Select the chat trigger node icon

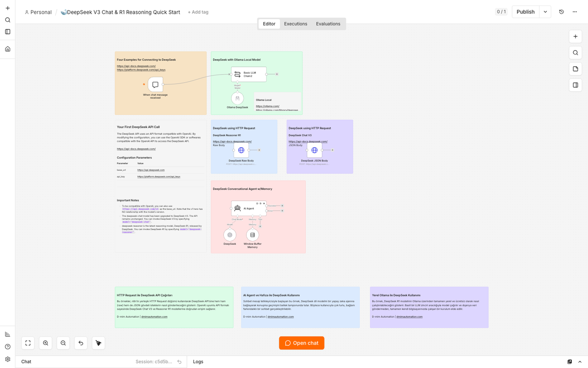pos(155,84)
